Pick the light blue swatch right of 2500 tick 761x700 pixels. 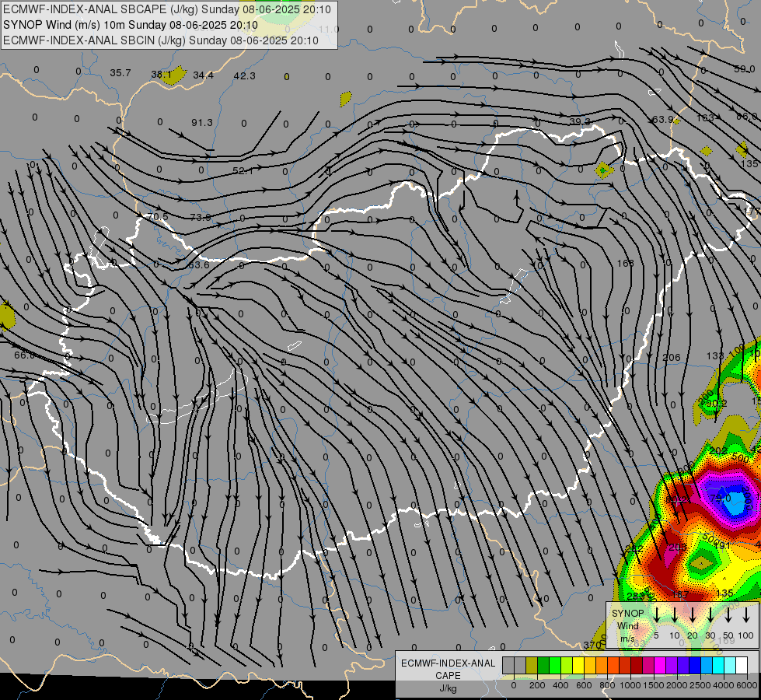point(707,665)
